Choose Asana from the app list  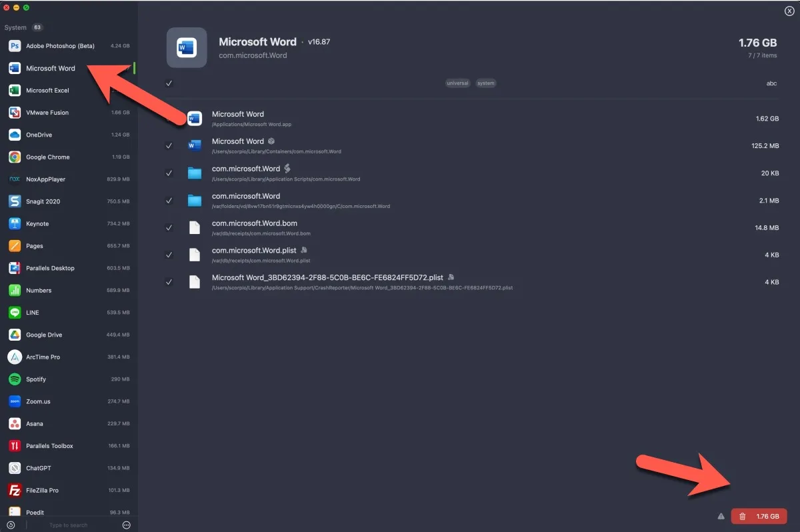(x=69, y=424)
